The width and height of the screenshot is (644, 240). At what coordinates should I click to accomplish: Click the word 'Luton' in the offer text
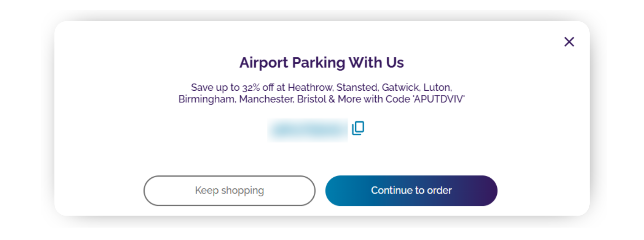click(x=437, y=87)
